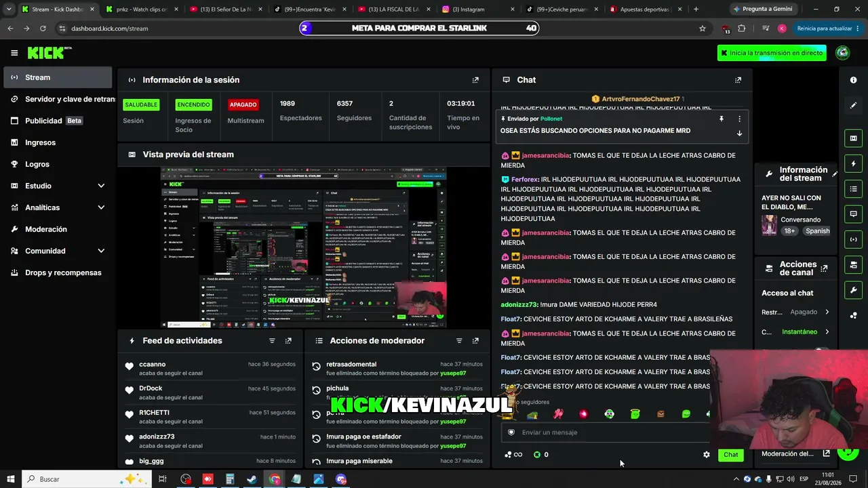The width and height of the screenshot is (868, 488).
Task: Click the stream preview thumbnail
Action: (303, 248)
